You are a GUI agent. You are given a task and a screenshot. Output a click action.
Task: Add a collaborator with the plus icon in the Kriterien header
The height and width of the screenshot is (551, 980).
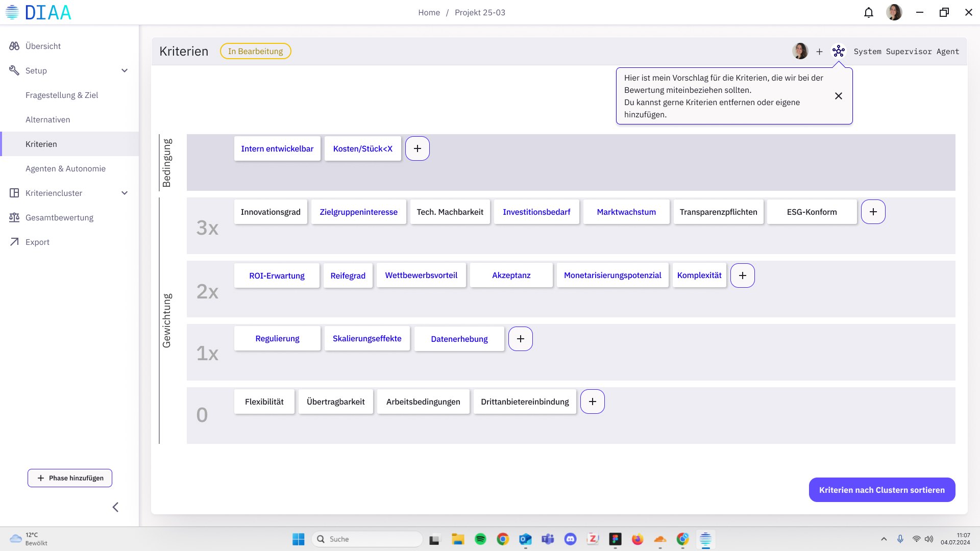[819, 52]
